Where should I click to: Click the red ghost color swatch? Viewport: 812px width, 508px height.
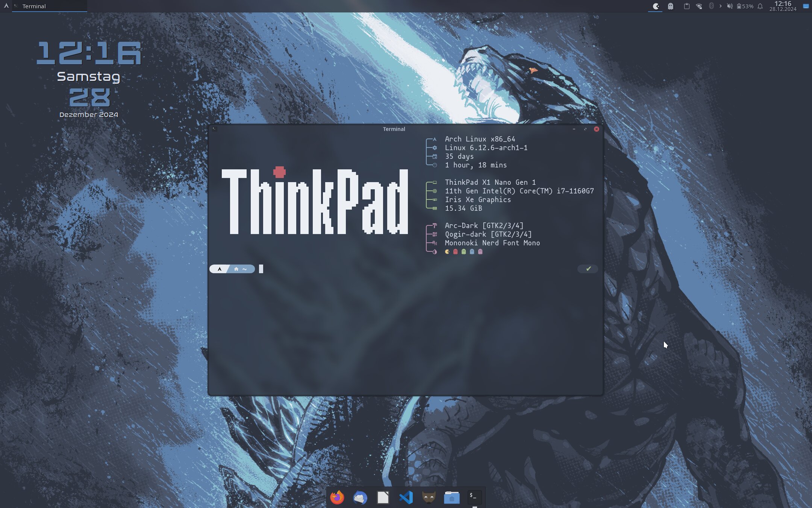coord(455,252)
